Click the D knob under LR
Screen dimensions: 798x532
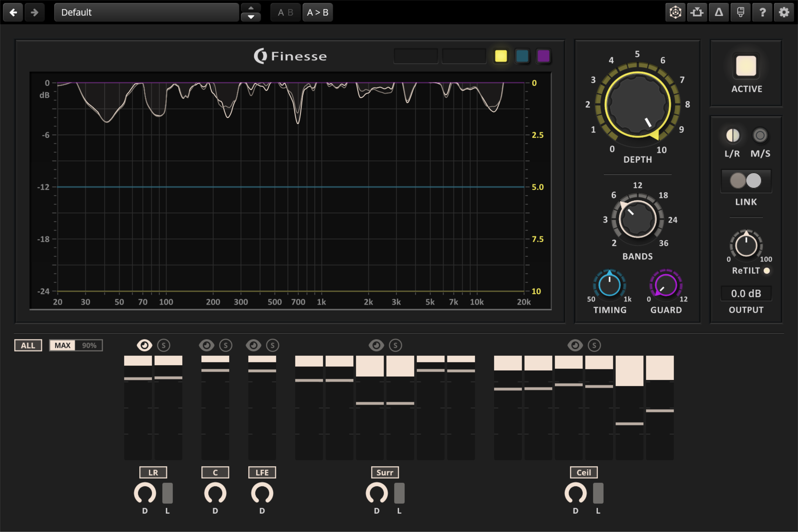pos(145,493)
